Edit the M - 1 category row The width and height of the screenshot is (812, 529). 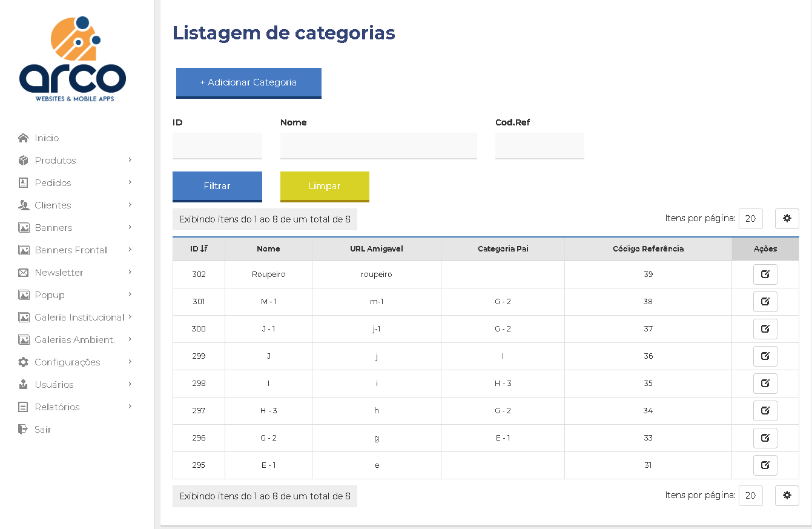click(x=765, y=302)
